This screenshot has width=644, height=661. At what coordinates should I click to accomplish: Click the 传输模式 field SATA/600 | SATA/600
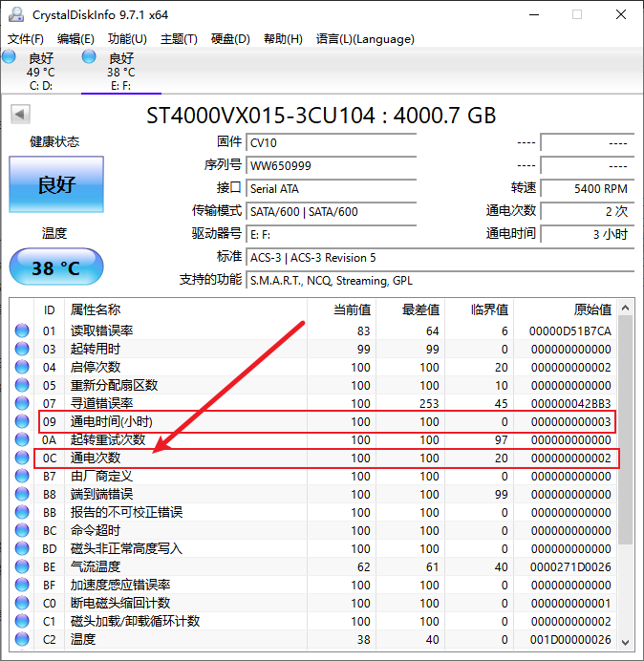(332, 211)
